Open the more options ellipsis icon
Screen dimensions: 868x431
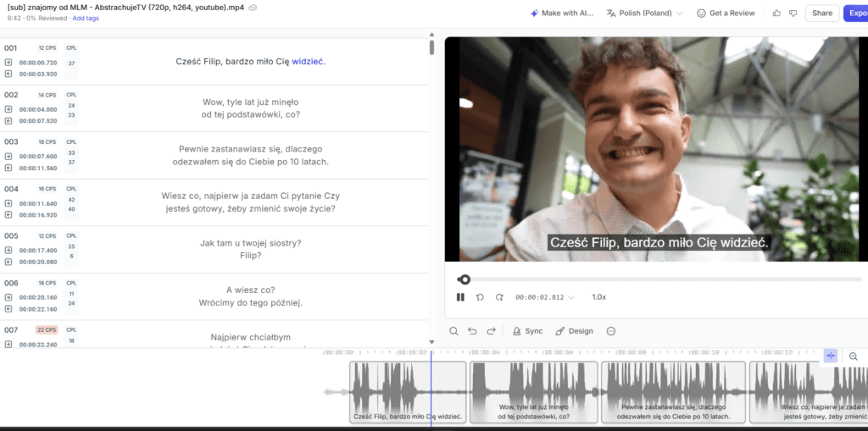(610, 331)
